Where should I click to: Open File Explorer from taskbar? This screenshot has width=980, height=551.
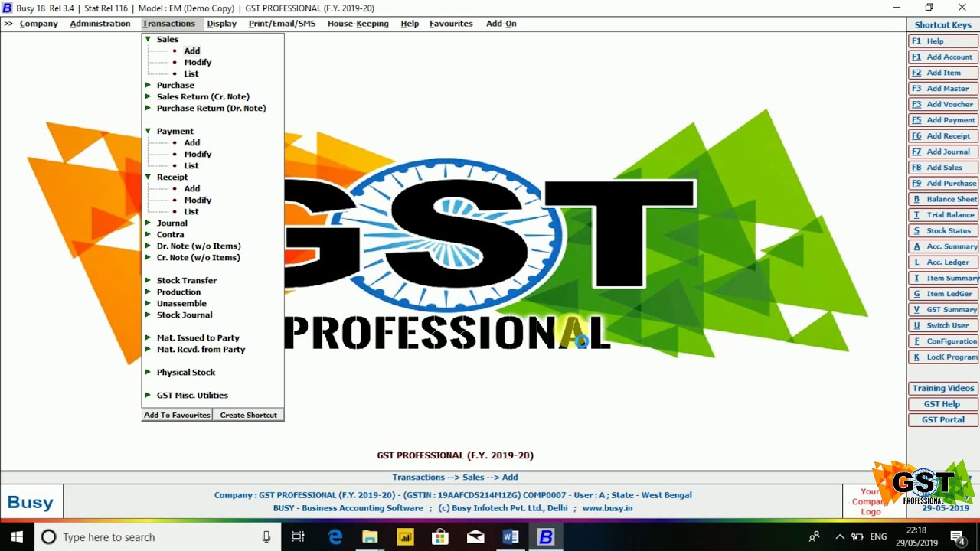pyautogui.click(x=370, y=537)
